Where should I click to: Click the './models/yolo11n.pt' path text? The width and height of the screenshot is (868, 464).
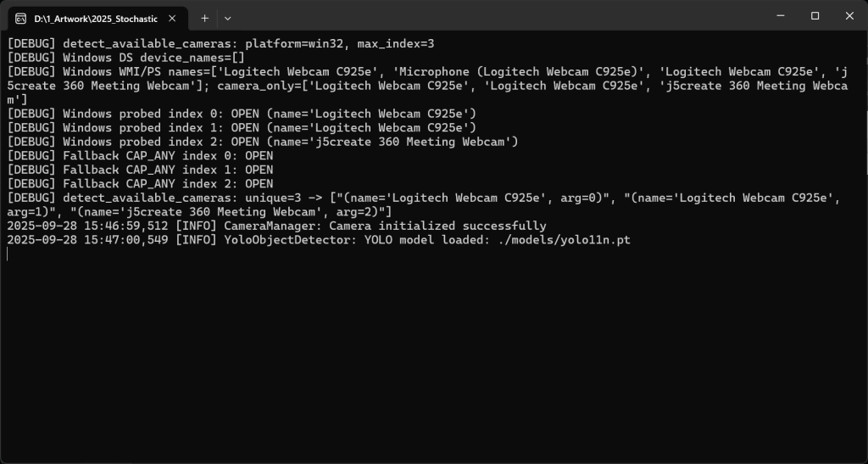pyautogui.click(x=564, y=241)
